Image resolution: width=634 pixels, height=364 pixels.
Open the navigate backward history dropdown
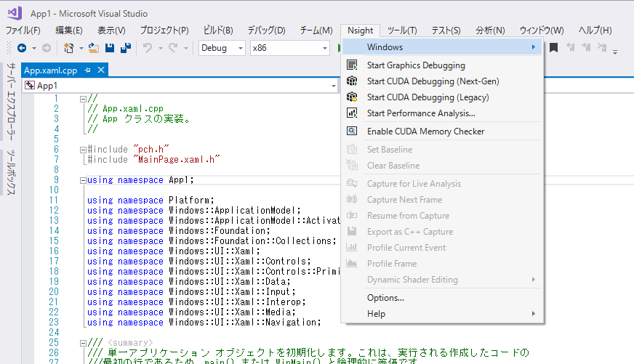(34, 49)
